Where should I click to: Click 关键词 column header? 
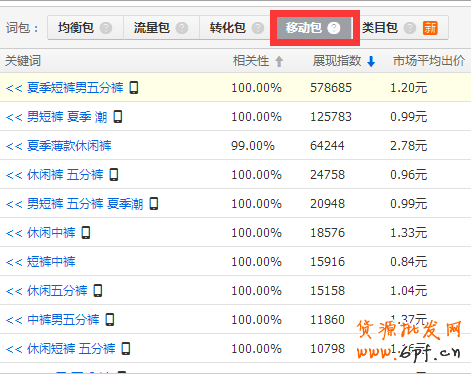click(23, 61)
